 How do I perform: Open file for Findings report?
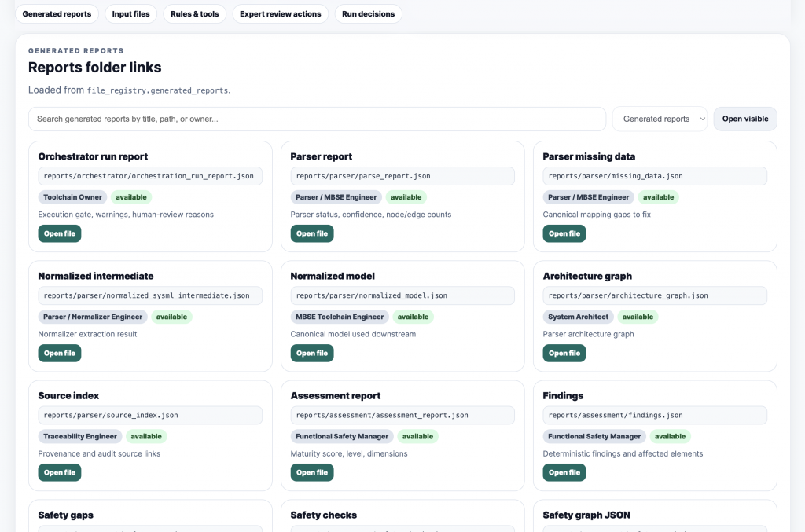coord(564,472)
